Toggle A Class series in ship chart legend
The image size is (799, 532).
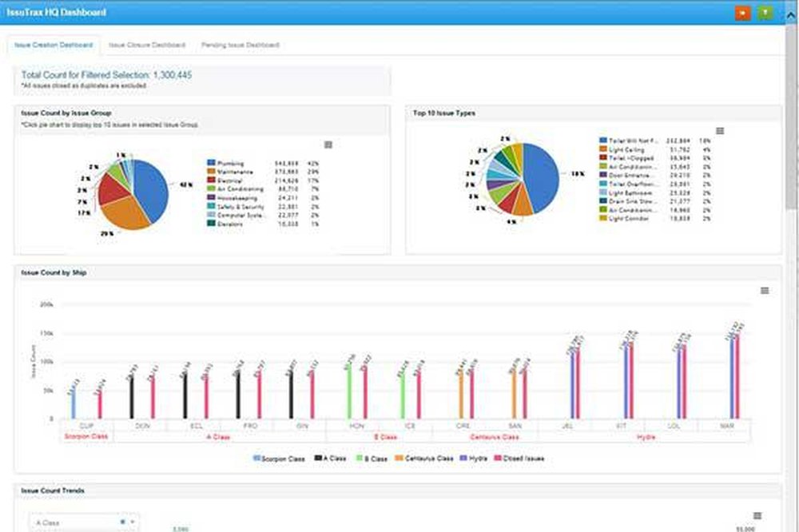point(330,459)
